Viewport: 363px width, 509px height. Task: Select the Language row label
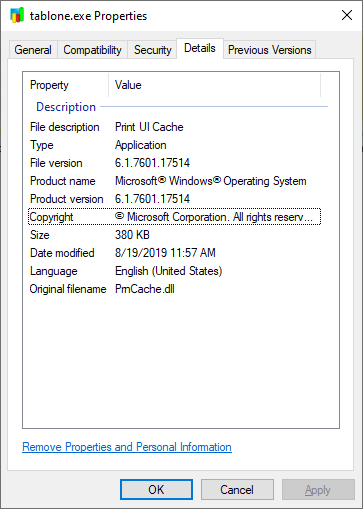click(x=54, y=271)
